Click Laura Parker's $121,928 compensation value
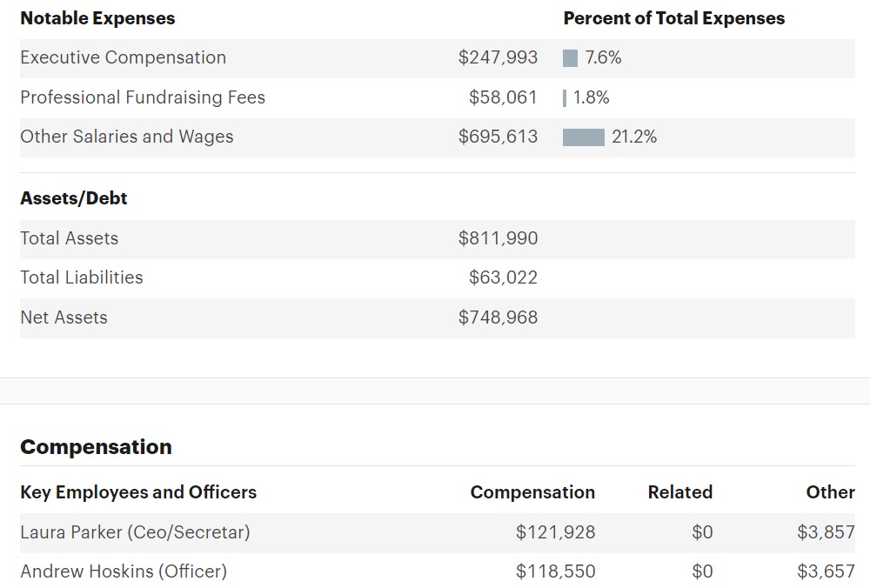Image resolution: width=870 pixels, height=588 pixels. coord(555,532)
